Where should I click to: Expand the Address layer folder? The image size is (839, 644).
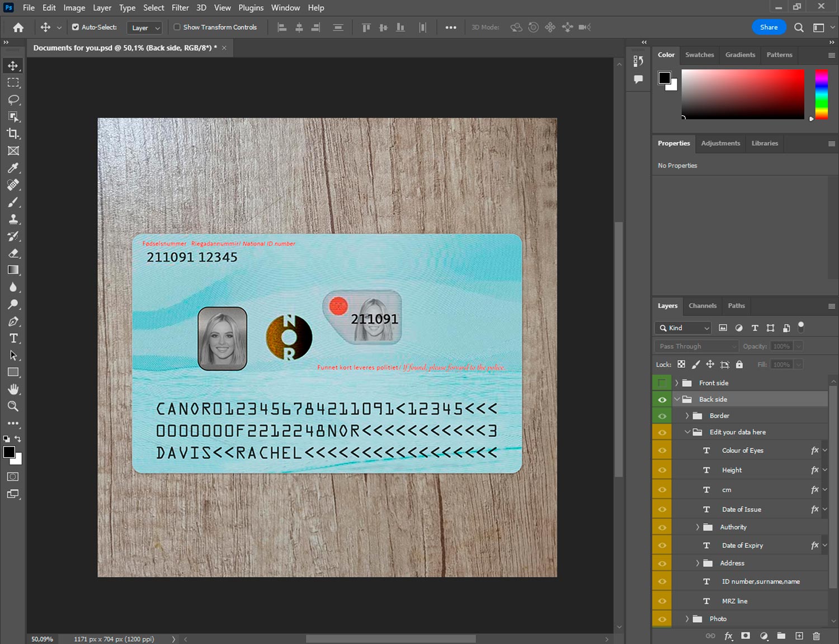click(x=697, y=563)
